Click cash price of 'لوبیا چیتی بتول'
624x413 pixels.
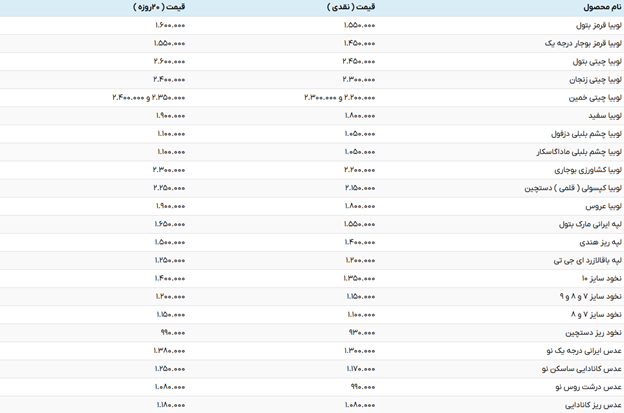359,61
